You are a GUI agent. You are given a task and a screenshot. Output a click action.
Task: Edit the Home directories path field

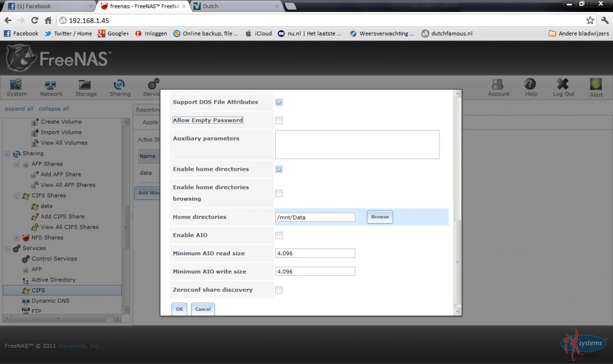[x=315, y=217]
